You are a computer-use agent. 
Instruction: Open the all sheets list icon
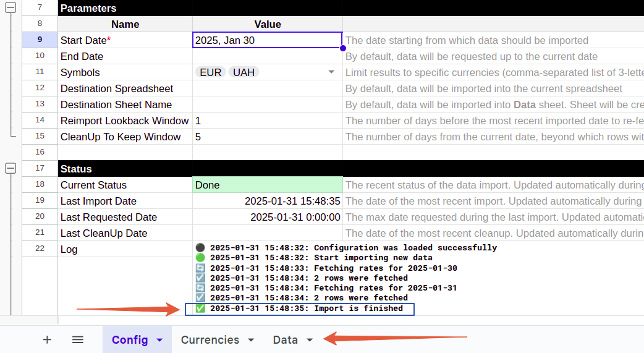[78, 340]
